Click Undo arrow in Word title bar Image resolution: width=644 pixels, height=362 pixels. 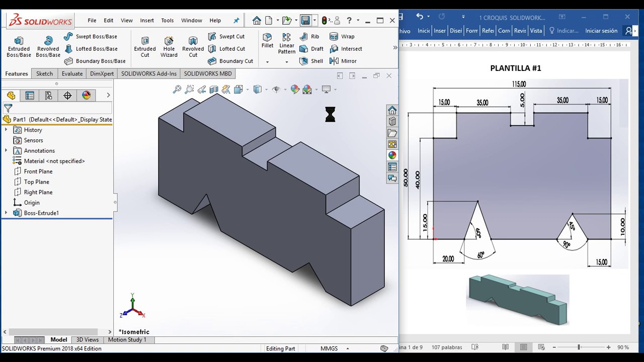420,17
